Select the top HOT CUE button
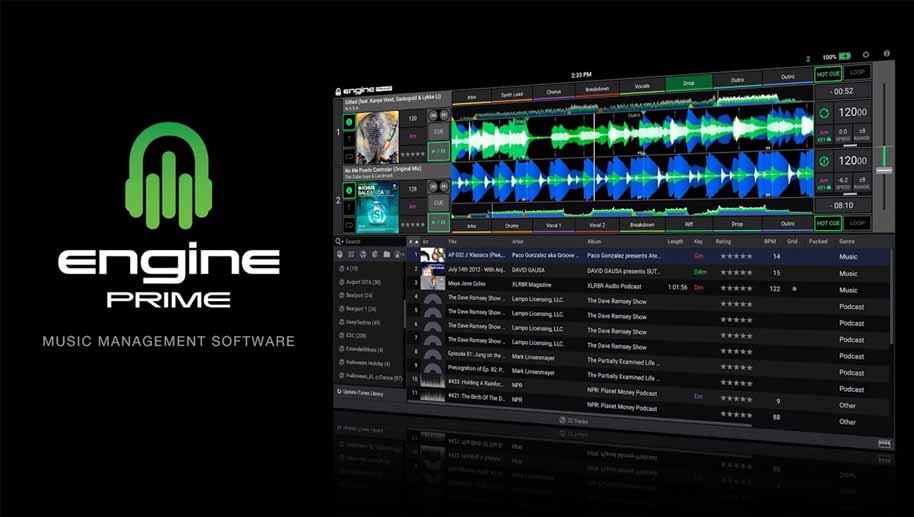This screenshot has height=517, width=914. click(x=828, y=74)
